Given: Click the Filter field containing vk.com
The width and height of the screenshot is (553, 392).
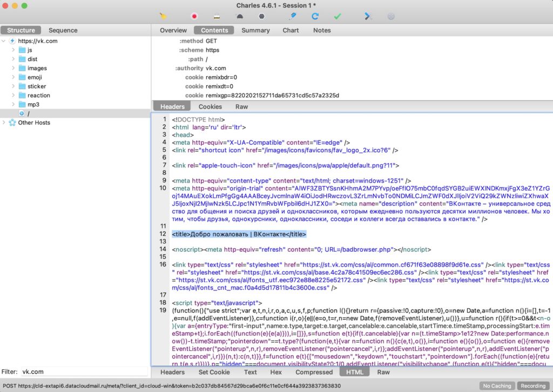Looking at the screenshot, I should coord(83,372).
